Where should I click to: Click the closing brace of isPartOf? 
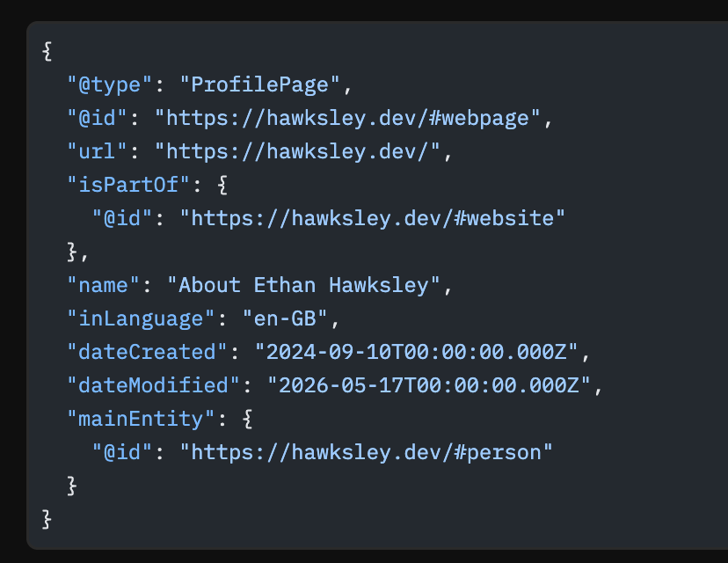72,252
